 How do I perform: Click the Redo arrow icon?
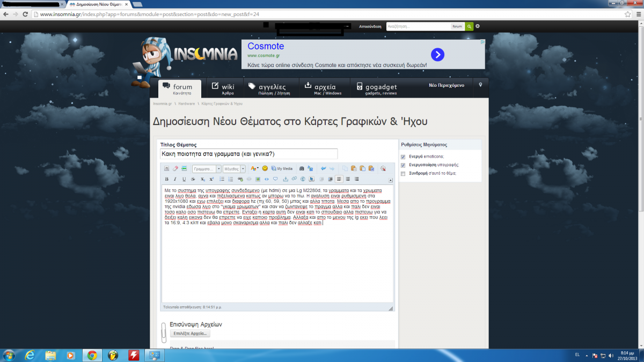click(332, 168)
